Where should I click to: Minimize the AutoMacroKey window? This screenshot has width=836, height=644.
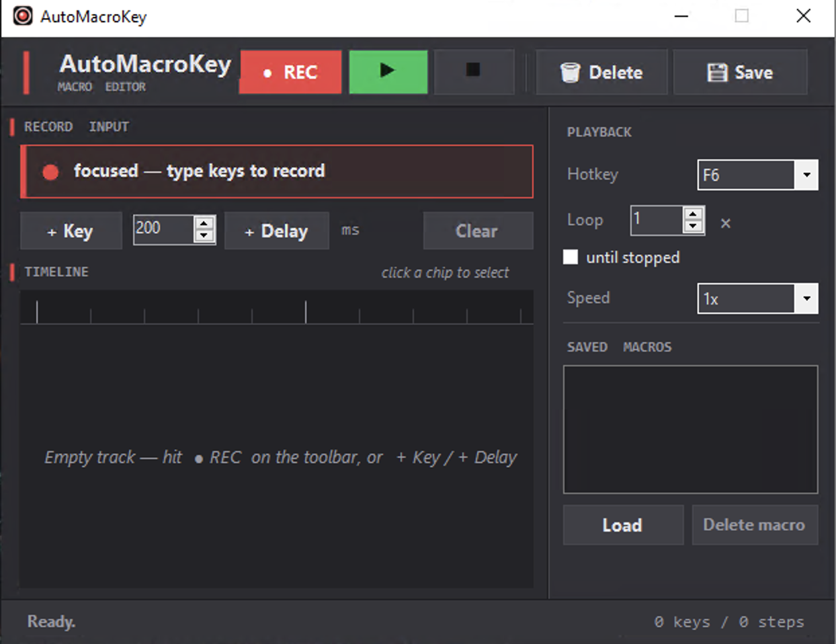[681, 16]
